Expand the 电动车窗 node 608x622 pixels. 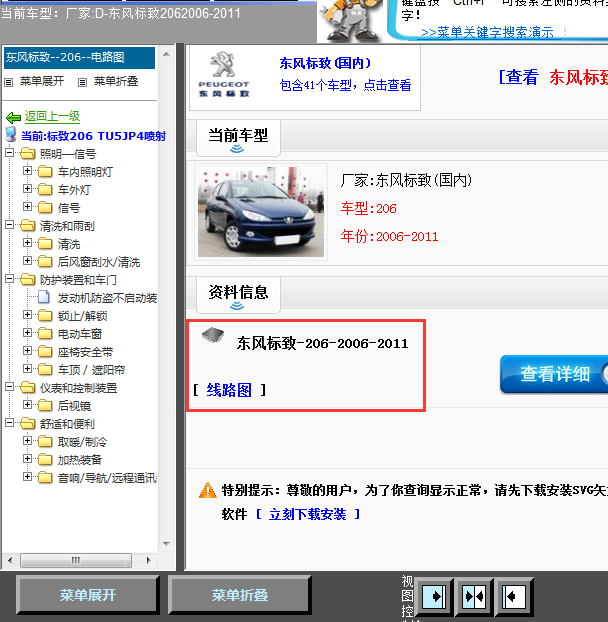(27, 332)
